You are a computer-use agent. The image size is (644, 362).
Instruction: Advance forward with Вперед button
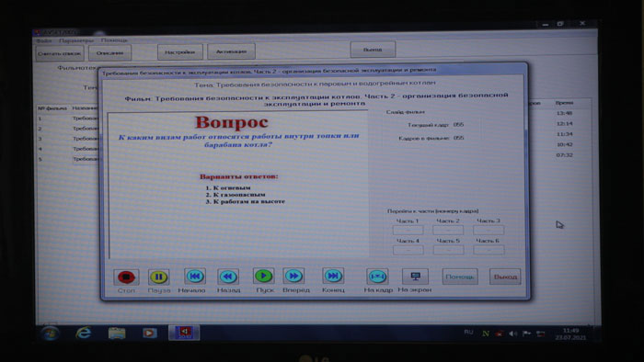coord(293,276)
